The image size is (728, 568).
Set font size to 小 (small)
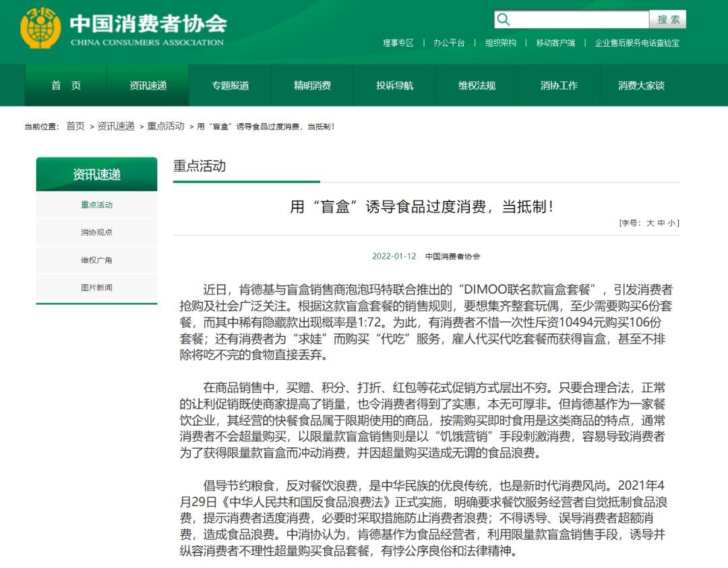(671, 223)
